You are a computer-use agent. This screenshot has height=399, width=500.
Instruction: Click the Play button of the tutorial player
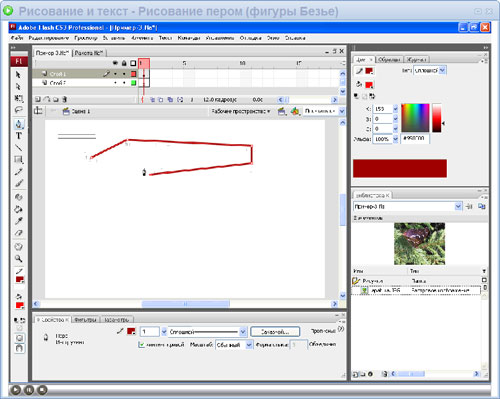15,389
